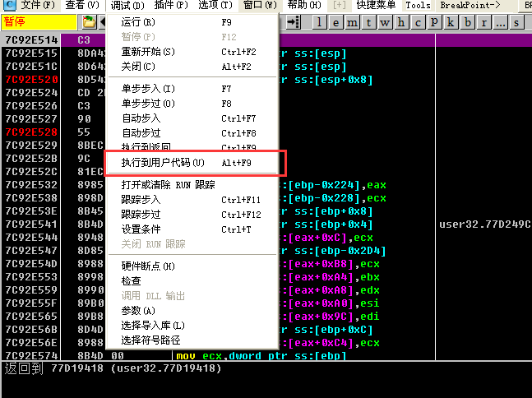Select 单步步过(O) F8 entry

[x=192, y=104]
